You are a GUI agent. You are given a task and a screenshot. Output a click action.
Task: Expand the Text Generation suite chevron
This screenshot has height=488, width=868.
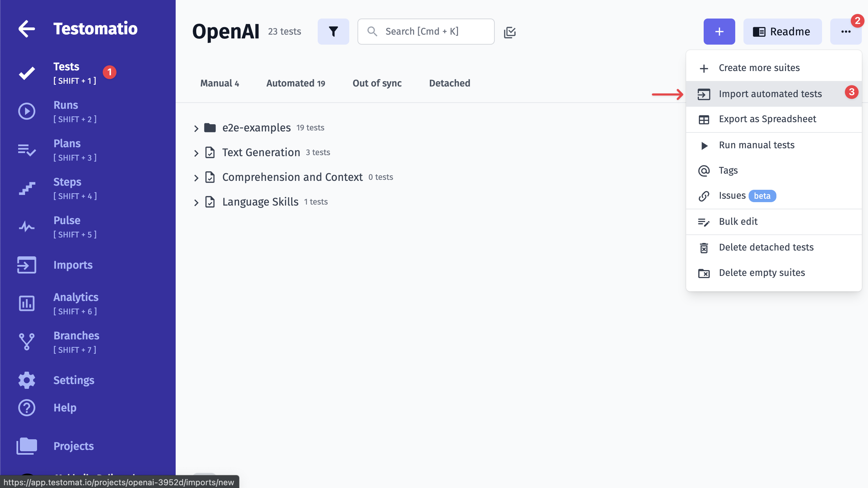click(x=196, y=153)
